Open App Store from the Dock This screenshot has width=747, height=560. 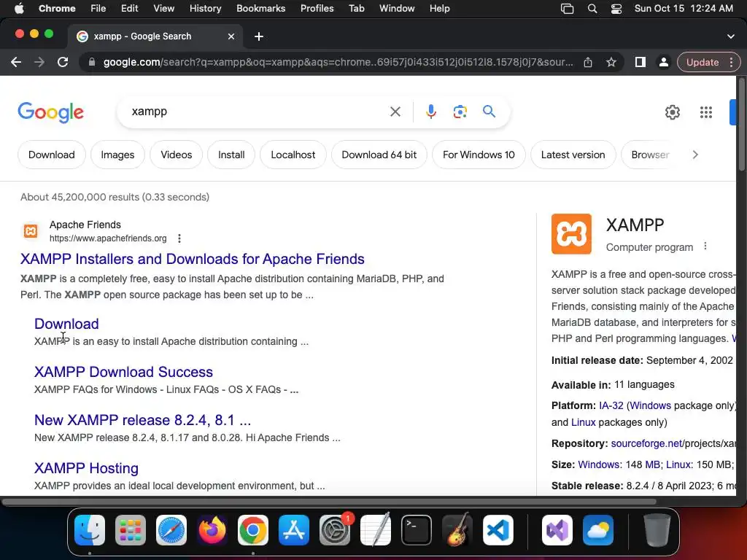click(293, 530)
